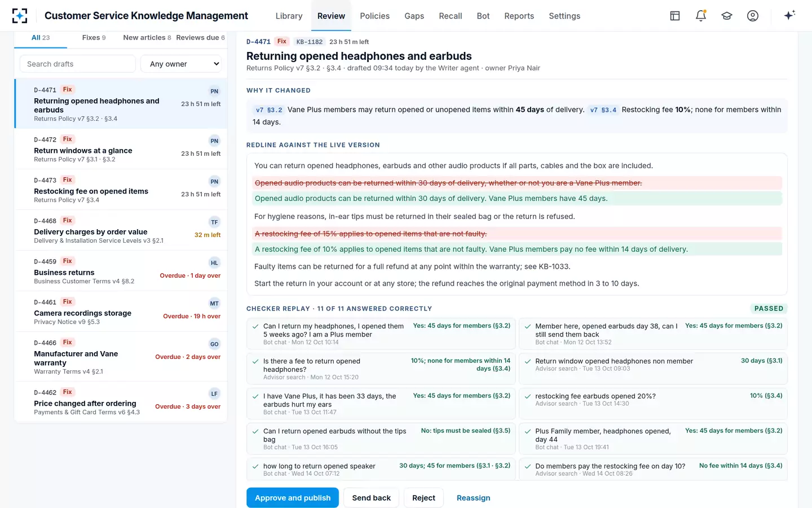Open the training cap icon

(x=727, y=16)
